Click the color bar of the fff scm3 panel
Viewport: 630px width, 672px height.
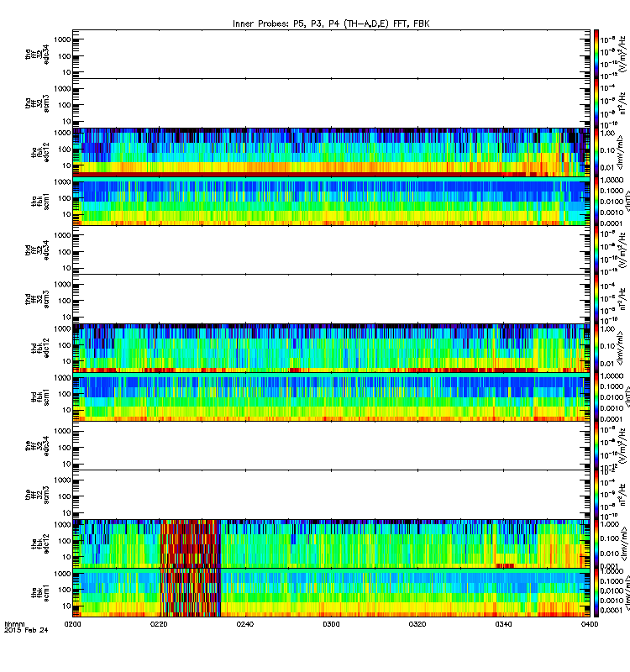click(x=596, y=495)
